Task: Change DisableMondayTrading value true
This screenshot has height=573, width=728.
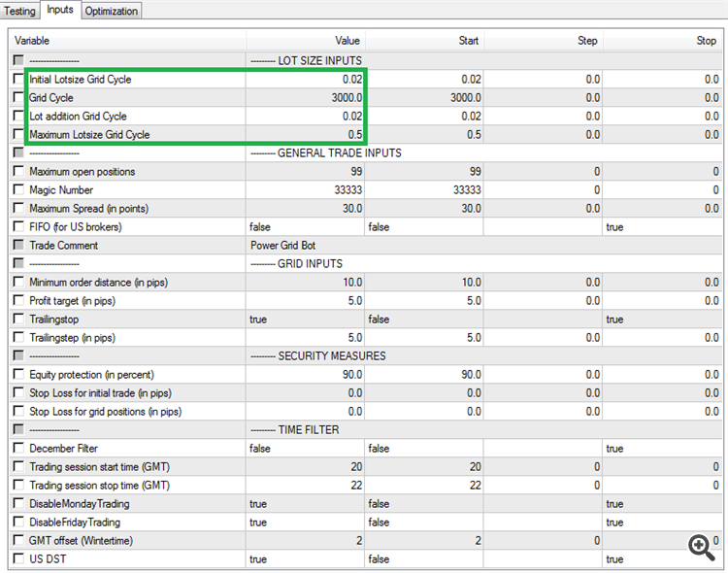Action: [306, 503]
